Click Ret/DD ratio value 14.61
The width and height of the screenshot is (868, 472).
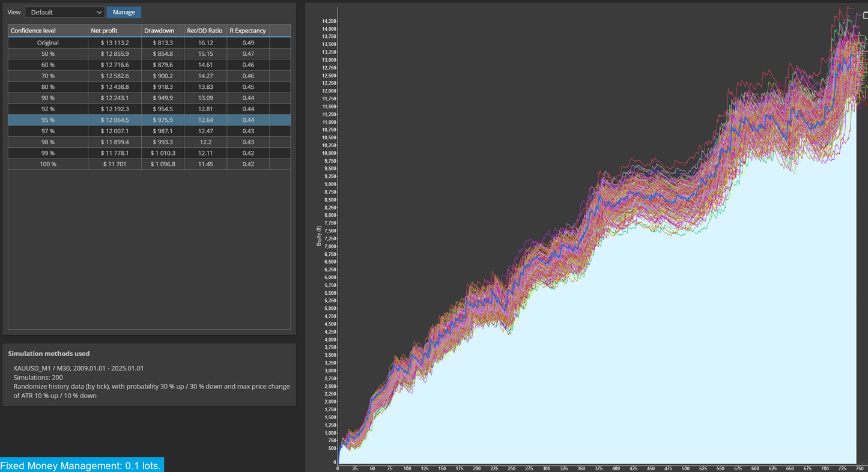click(205, 65)
